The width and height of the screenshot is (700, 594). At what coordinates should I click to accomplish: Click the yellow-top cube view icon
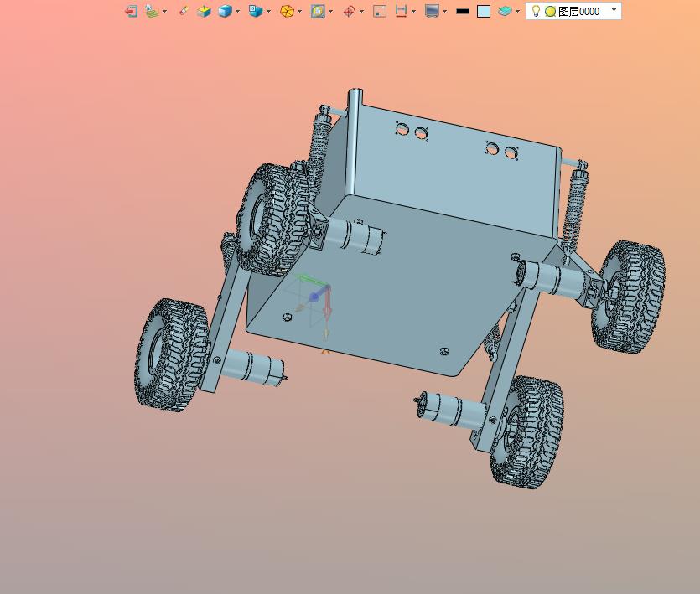[x=204, y=11]
